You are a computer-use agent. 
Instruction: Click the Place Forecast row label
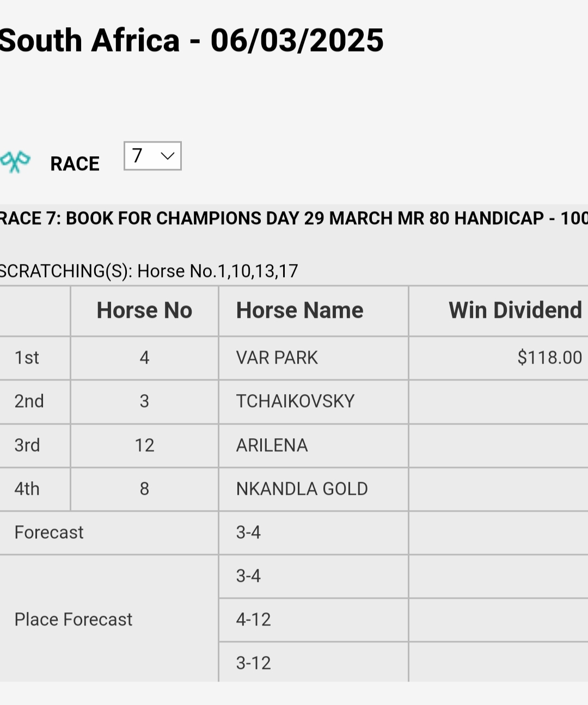73,620
